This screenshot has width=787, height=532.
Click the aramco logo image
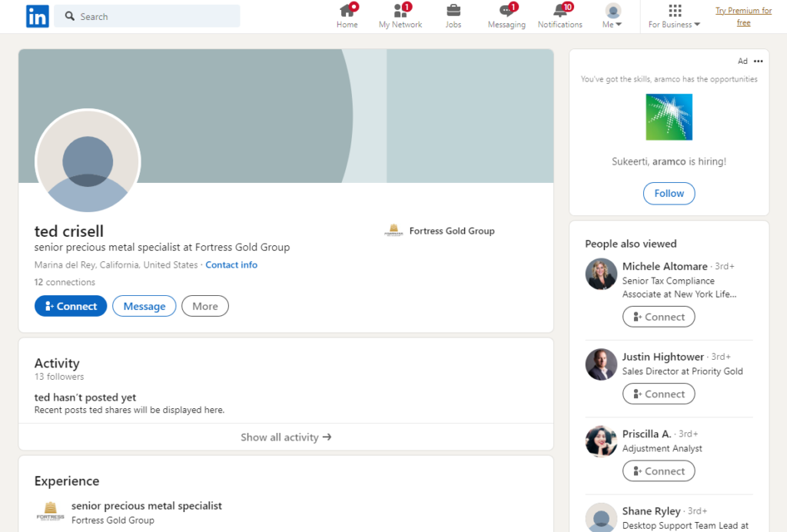[669, 117]
